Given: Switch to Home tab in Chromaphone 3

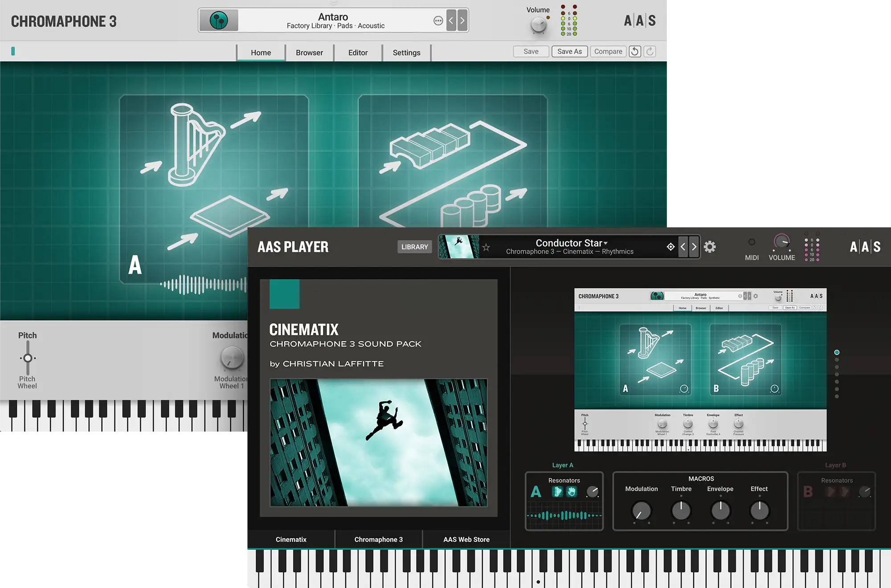Looking at the screenshot, I should click(x=261, y=53).
